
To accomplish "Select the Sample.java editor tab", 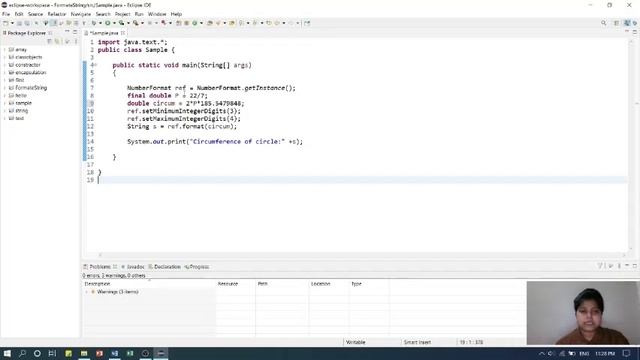I will (x=104, y=33).
